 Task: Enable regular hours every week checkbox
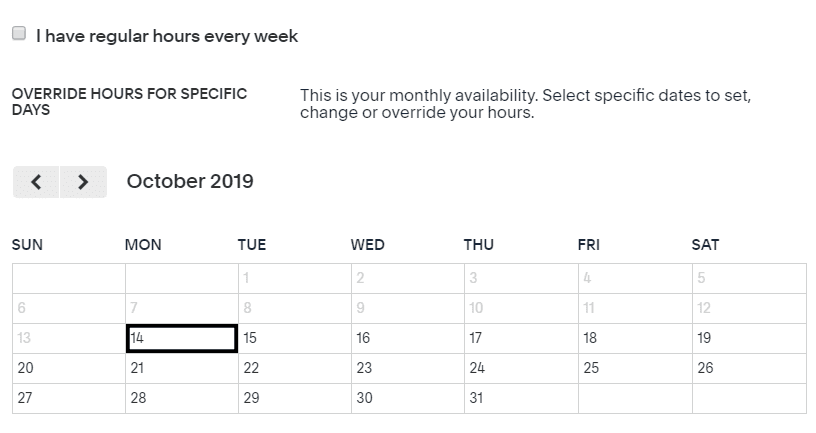pos(19,33)
